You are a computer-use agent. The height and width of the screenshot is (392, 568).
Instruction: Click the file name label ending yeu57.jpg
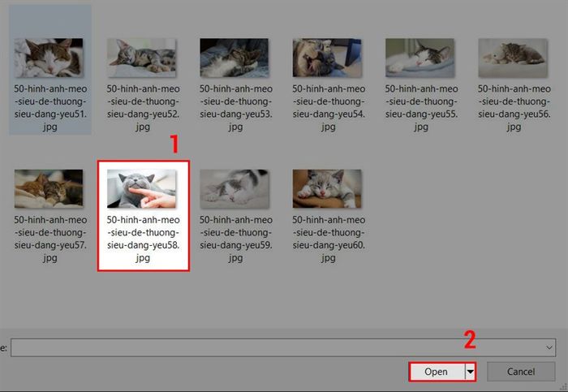50,239
